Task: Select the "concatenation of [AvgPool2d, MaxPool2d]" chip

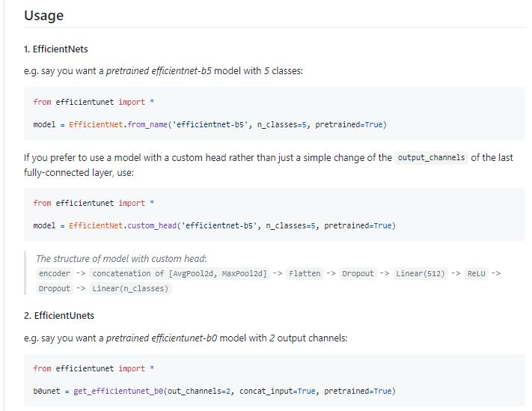Action: pyautogui.click(x=180, y=273)
